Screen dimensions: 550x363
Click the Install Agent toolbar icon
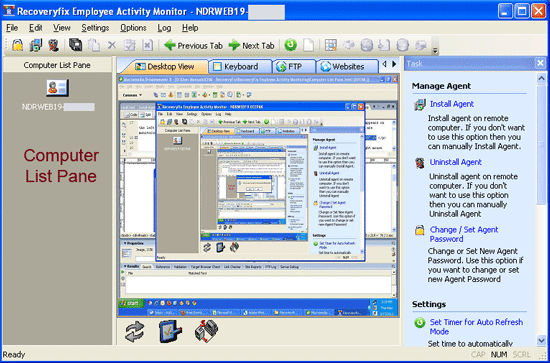36,45
